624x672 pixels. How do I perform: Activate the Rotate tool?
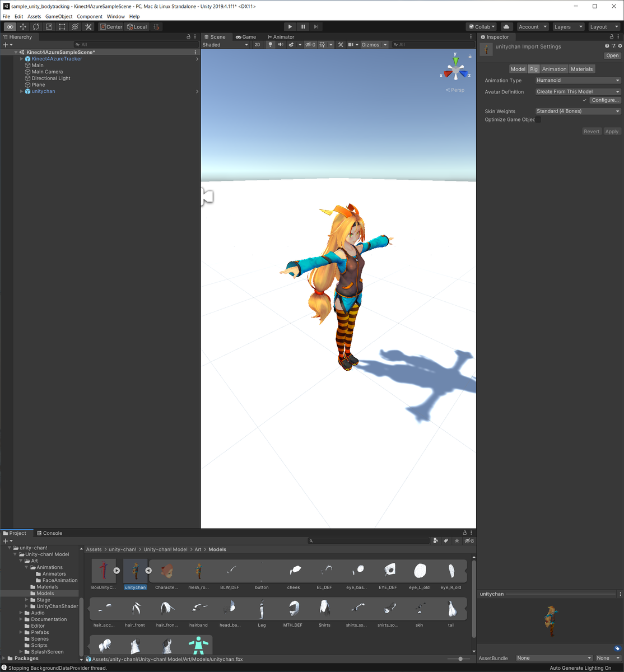click(x=36, y=26)
